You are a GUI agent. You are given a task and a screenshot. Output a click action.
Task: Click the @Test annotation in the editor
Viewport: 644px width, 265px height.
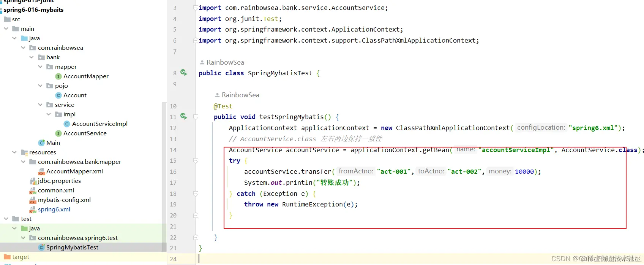(x=223, y=106)
